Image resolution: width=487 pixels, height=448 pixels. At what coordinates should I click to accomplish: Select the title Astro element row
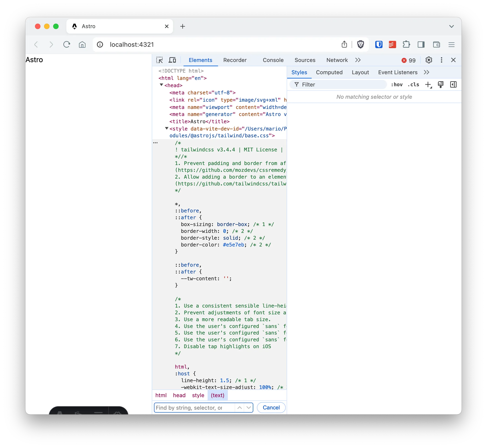199,121
